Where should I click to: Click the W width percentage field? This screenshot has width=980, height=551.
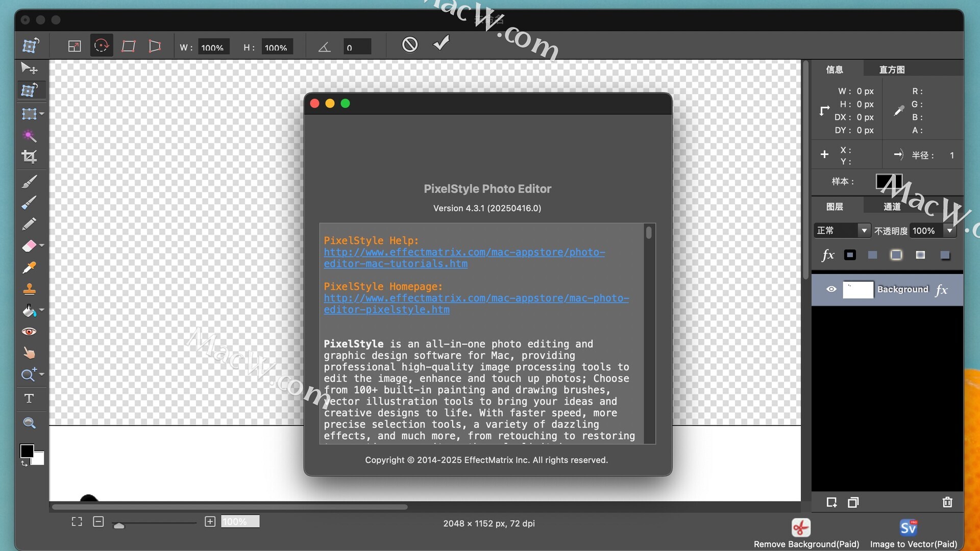click(213, 47)
